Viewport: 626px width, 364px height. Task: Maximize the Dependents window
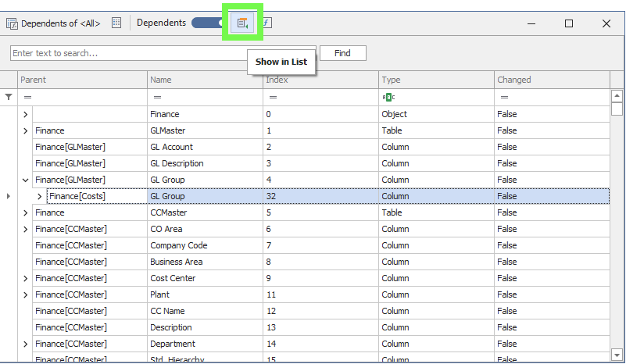pos(569,23)
